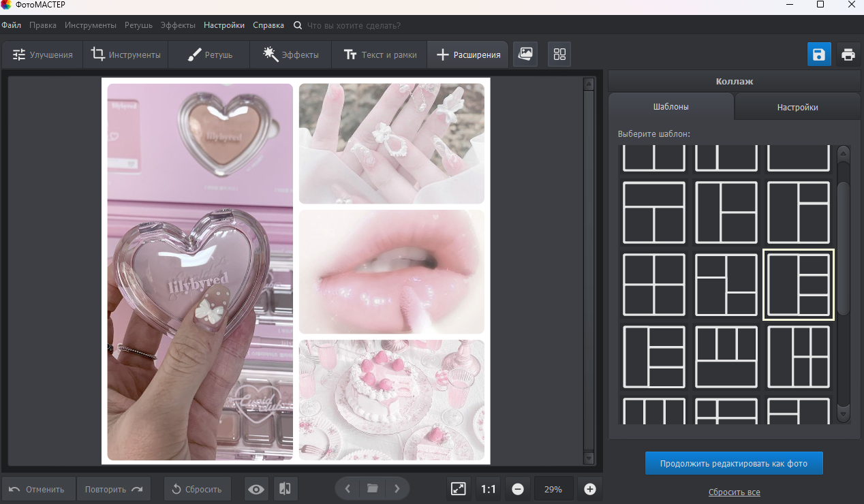Toggle the eye icon to view the original
Image resolution: width=864 pixels, height=504 pixels.
tap(256, 489)
